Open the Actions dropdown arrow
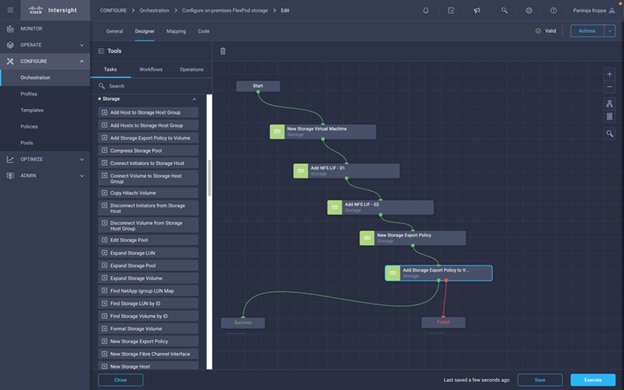The height and width of the screenshot is (390, 624). pyautogui.click(x=610, y=31)
